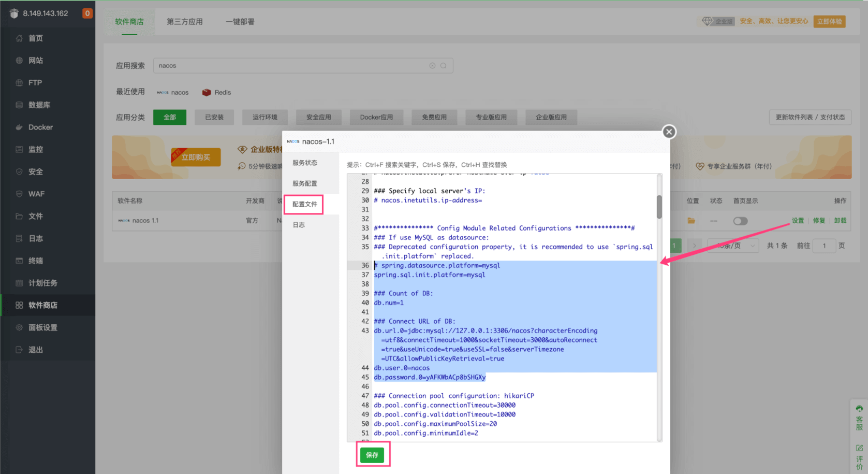Click the home icon in sidebar

point(19,38)
